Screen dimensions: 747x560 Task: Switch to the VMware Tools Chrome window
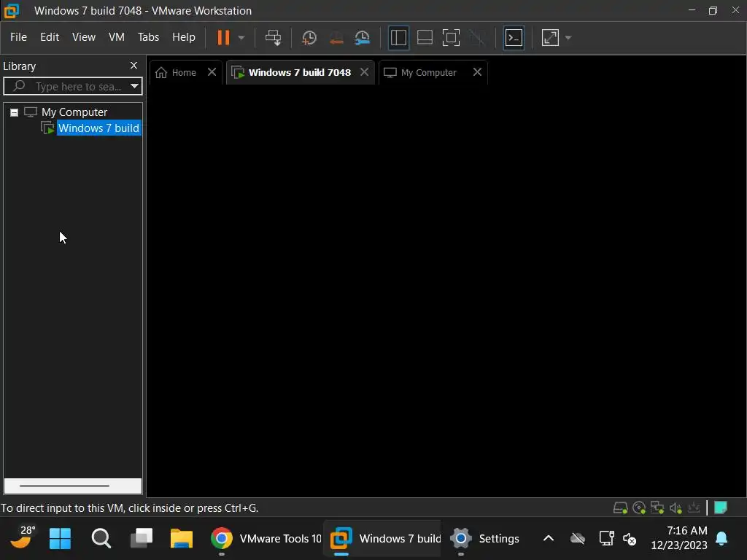coord(266,539)
